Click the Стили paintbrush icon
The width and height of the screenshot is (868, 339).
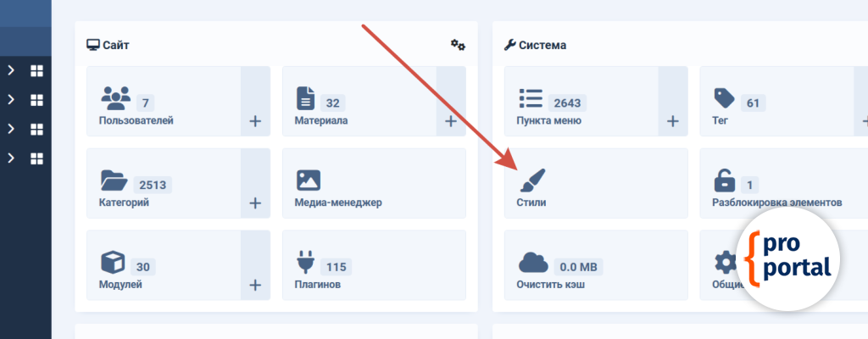tap(531, 181)
